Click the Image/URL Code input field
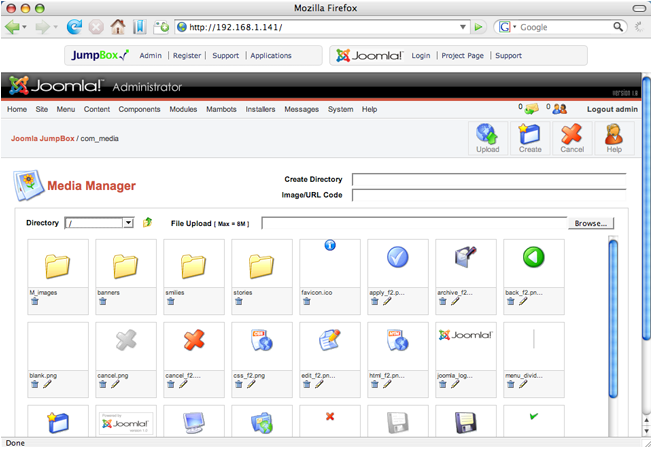Viewport: 652px width, 449px height. (489, 195)
